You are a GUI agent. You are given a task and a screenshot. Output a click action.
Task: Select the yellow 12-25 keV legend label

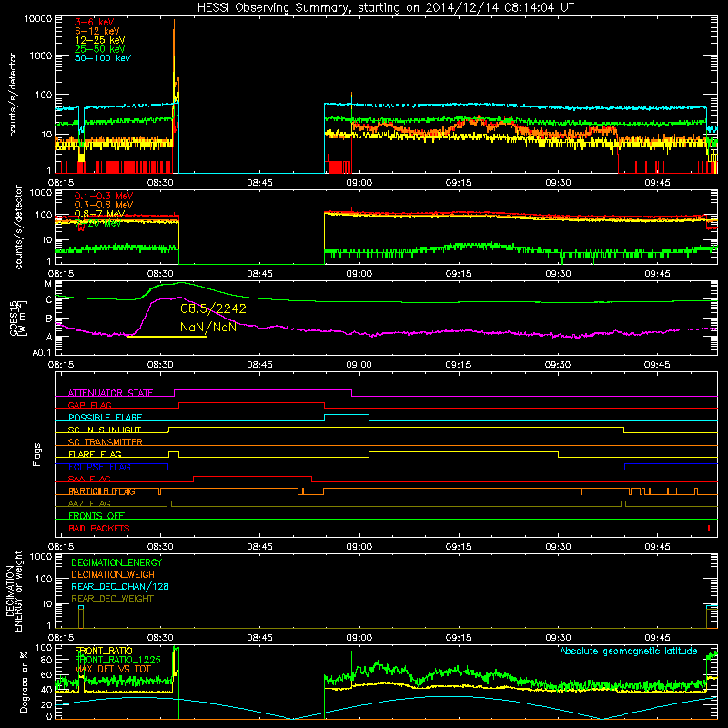[x=100, y=40]
